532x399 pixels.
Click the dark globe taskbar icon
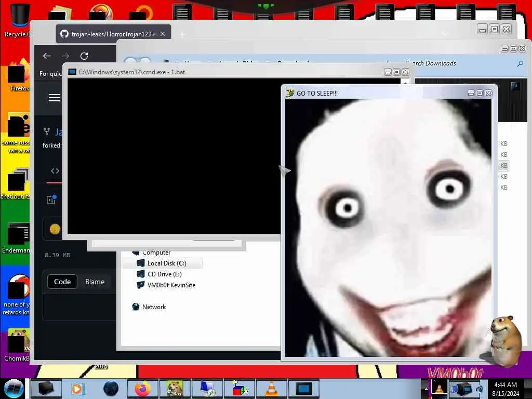tap(111, 389)
